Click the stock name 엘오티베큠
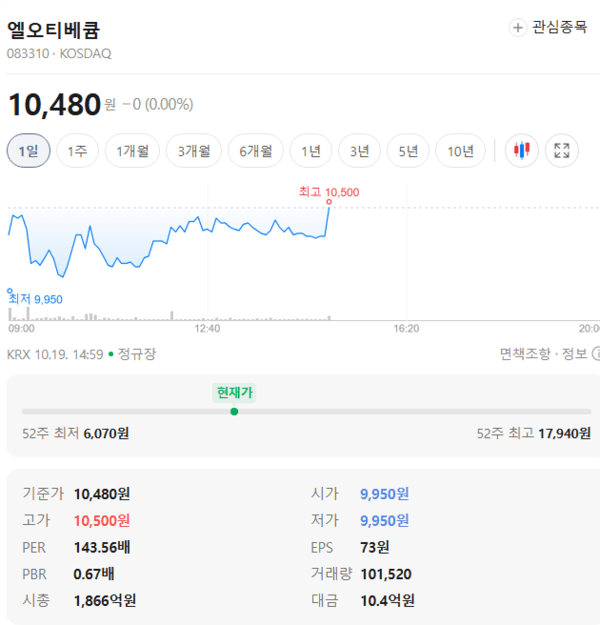 coord(53,30)
